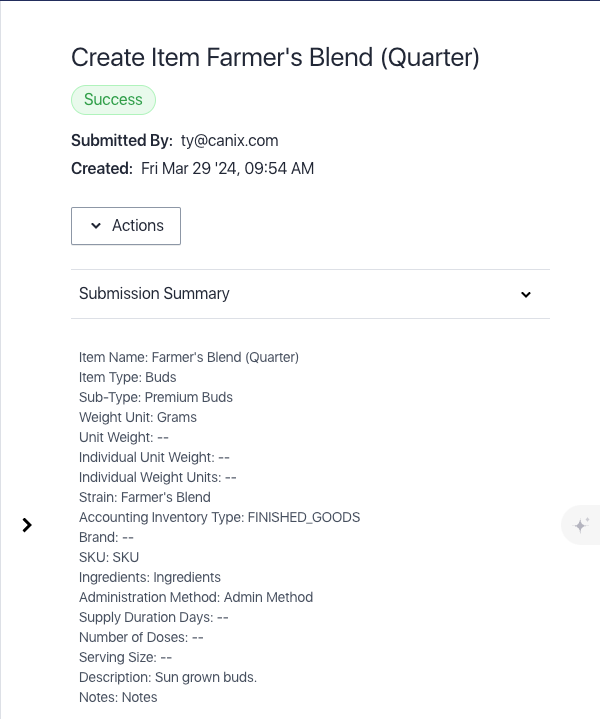Click the chevron icon inside the Actions button
The image size is (600, 719).
click(96, 226)
